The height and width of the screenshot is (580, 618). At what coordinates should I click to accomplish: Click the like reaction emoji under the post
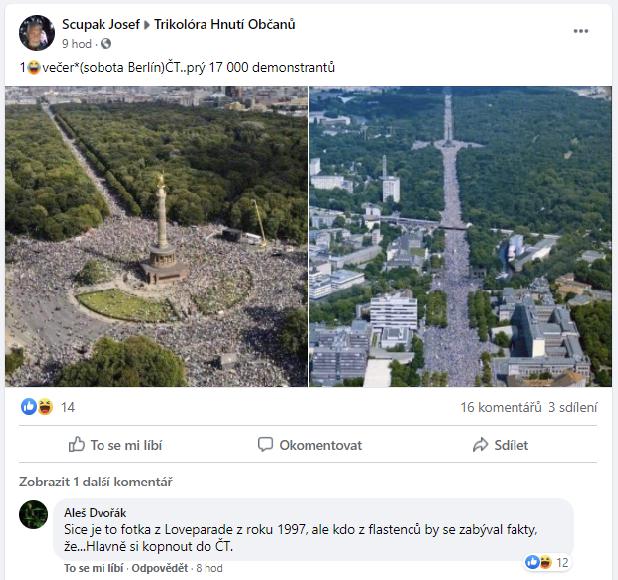coord(29,407)
